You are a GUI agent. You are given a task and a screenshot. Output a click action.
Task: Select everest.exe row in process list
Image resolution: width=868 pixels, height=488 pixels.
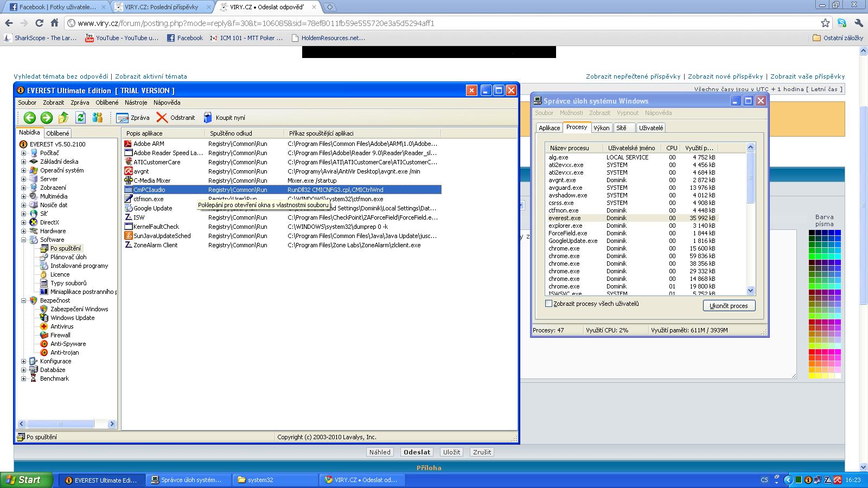point(564,218)
